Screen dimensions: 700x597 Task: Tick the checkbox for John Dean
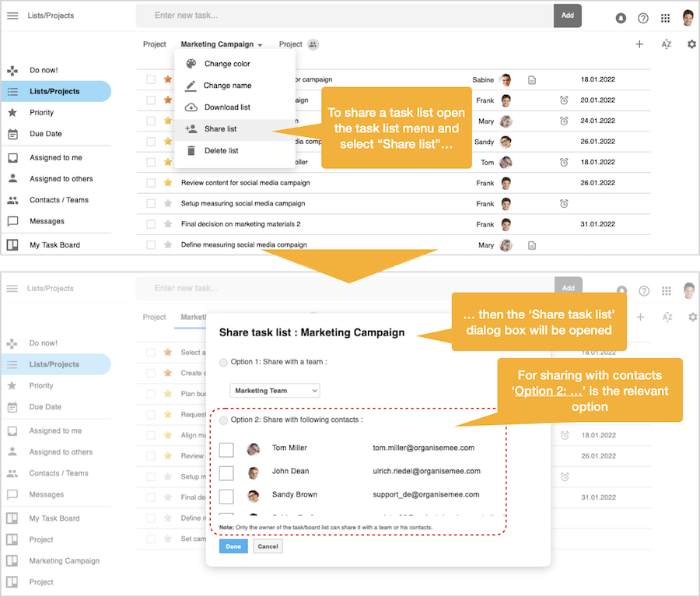point(226,473)
